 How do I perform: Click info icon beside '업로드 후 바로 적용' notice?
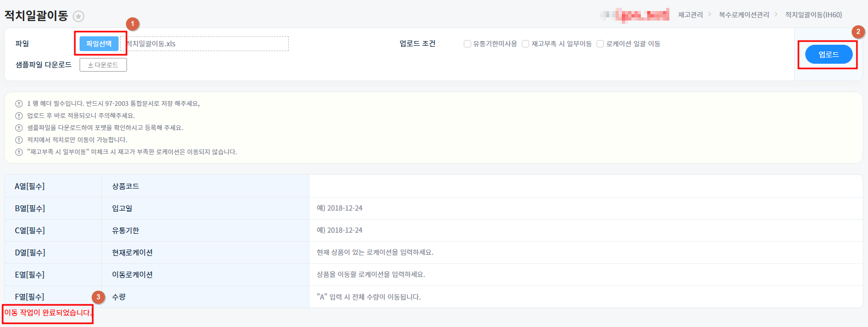pyautogui.click(x=19, y=116)
